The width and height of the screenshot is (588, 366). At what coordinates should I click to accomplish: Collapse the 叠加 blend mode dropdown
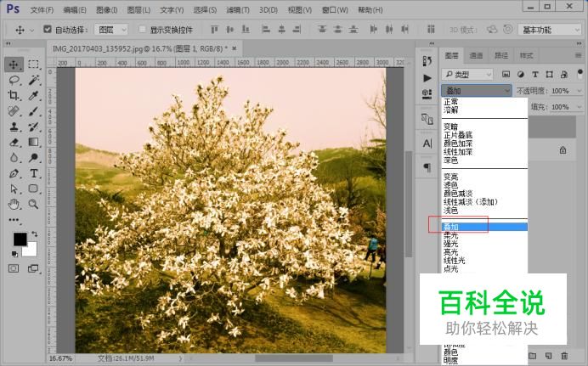(x=476, y=90)
